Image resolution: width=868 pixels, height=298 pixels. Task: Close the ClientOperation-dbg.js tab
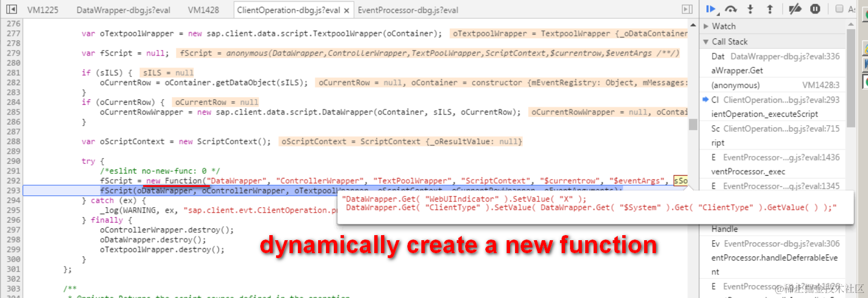[x=347, y=10]
